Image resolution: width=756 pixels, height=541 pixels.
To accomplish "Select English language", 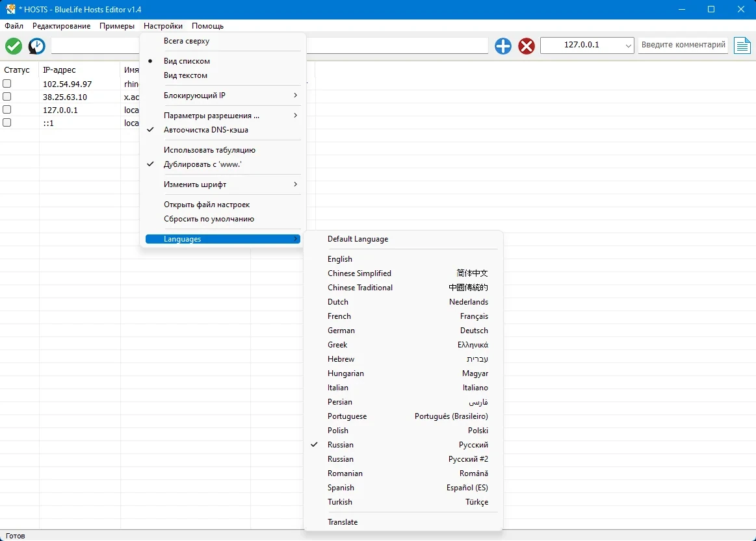I will coord(403,259).
